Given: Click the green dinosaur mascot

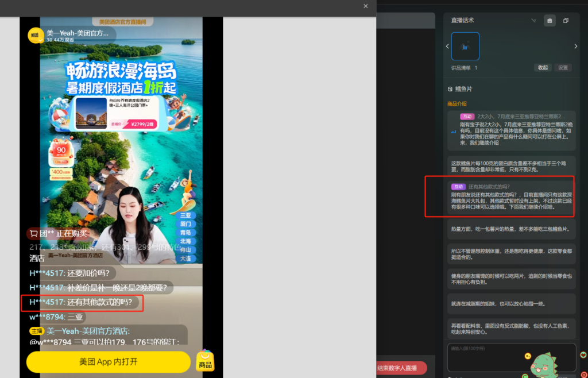Looking at the screenshot, I should coord(543,364).
